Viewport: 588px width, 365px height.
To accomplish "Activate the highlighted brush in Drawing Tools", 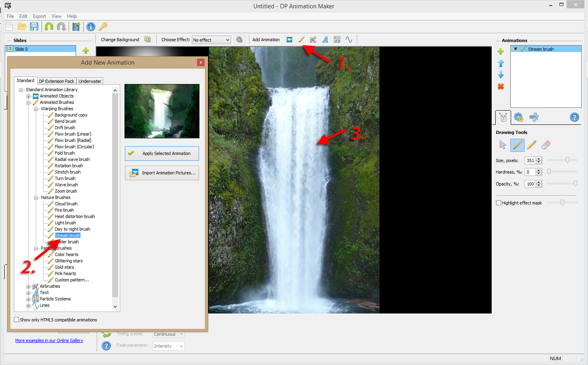I will [517, 145].
